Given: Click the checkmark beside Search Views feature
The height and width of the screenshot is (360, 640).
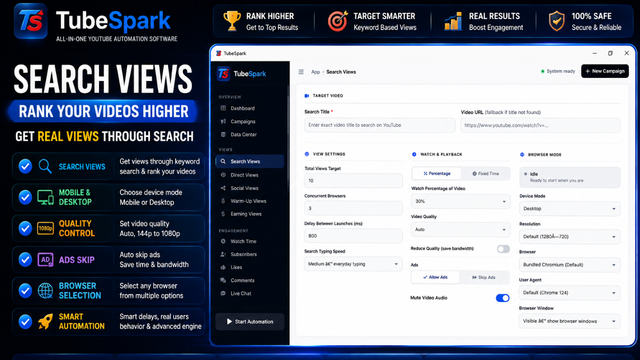Looking at the screenshot, I should click(x=25, y=166).
